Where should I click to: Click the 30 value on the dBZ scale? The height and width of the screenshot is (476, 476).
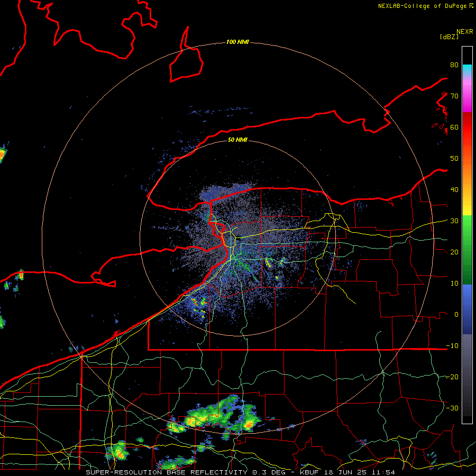point(454,221)
